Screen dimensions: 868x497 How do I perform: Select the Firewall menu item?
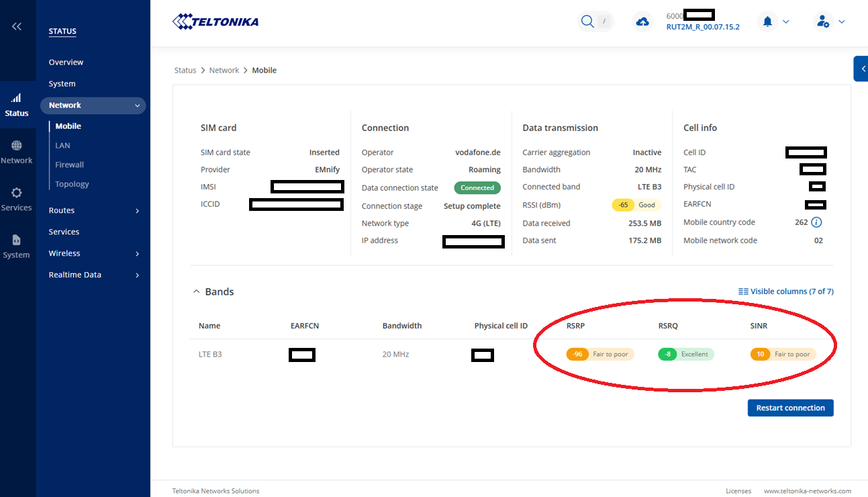click(x=69, y=165)
